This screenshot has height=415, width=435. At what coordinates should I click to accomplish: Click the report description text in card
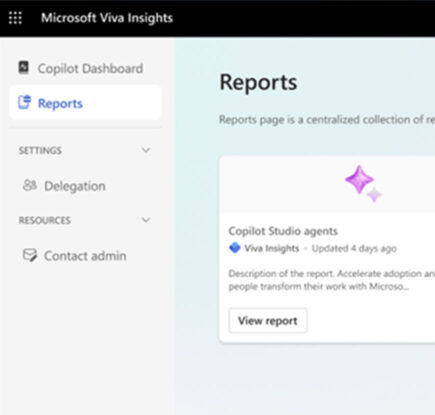click(332, 280)
